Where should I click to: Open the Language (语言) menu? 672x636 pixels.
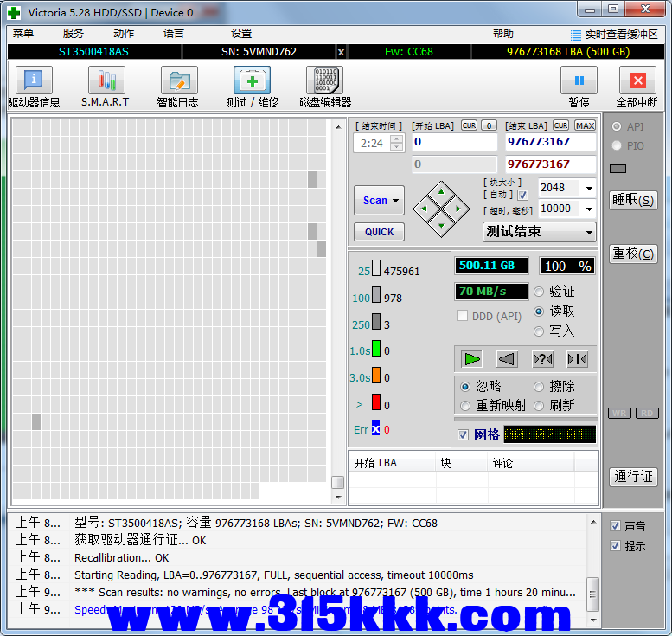pyautogui.click(x=174, y=34)
